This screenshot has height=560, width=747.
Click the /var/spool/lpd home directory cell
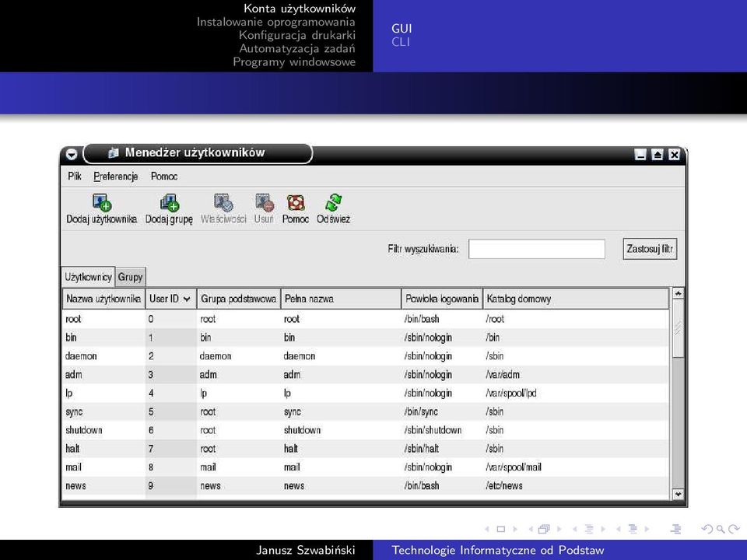click(x=511, y=394)
